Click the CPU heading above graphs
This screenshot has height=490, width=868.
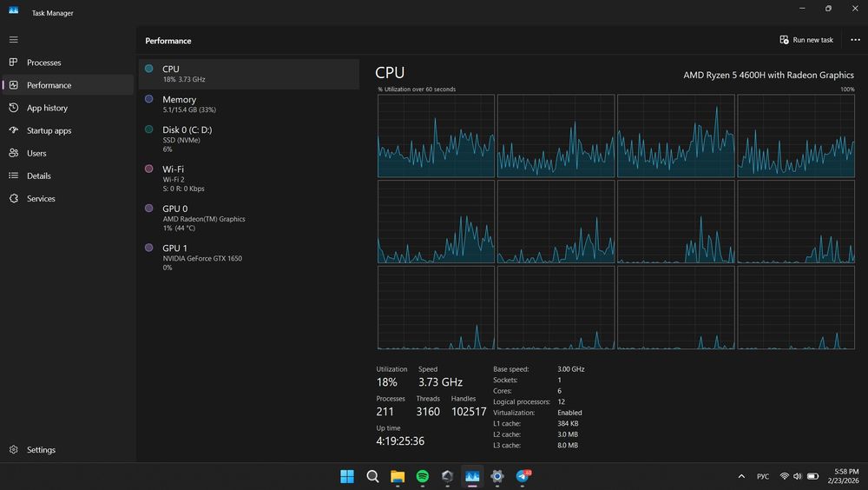click(390, 73)
